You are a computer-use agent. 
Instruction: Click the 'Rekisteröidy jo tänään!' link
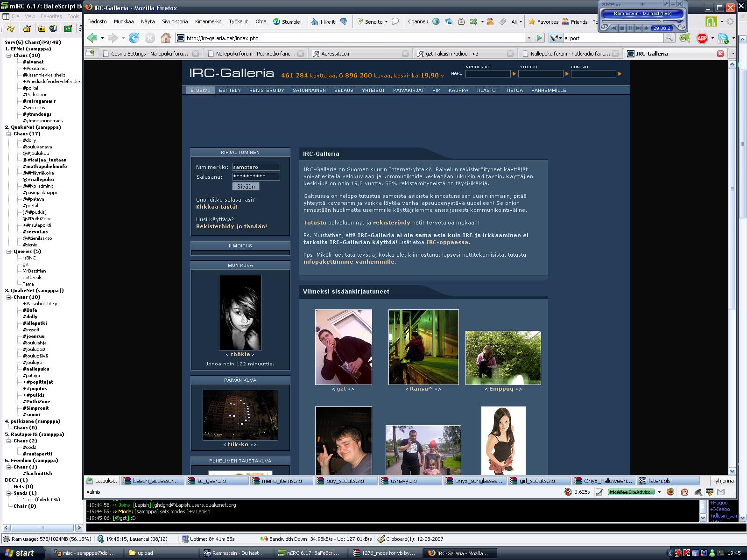coord(232,226)
